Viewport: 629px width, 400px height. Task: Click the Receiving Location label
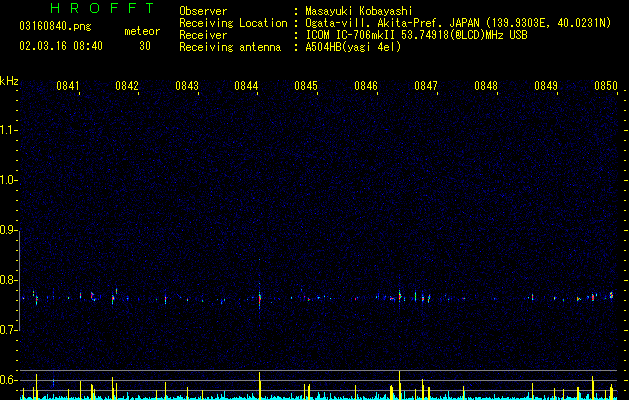233,23
